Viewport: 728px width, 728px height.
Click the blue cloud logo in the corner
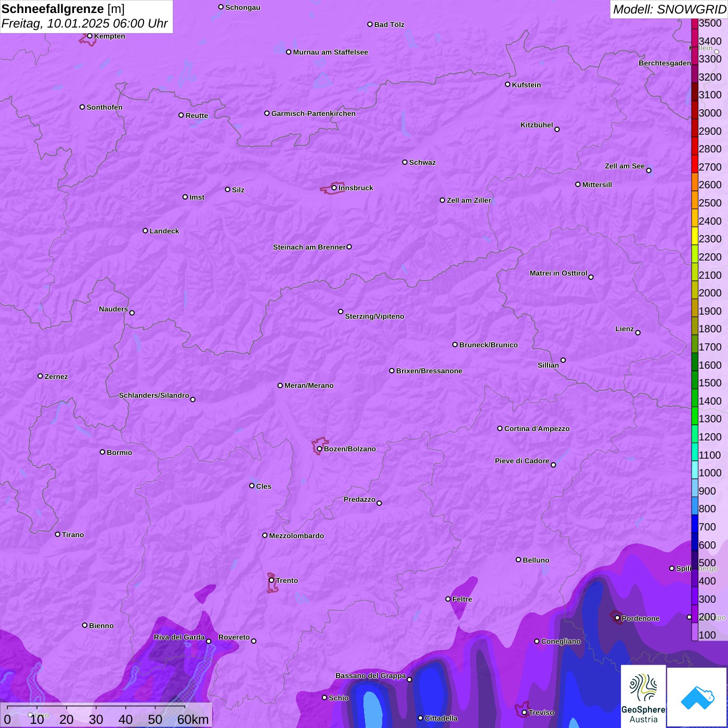click(697, 697)
